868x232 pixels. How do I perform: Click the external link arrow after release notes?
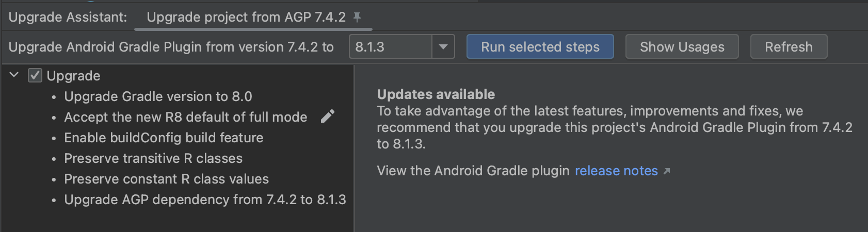click(667, 171)
